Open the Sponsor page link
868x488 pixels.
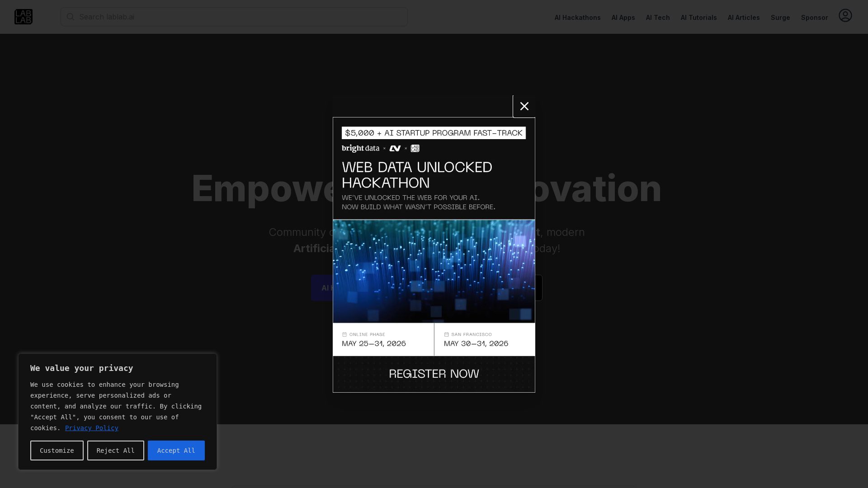tap(814, 18)
